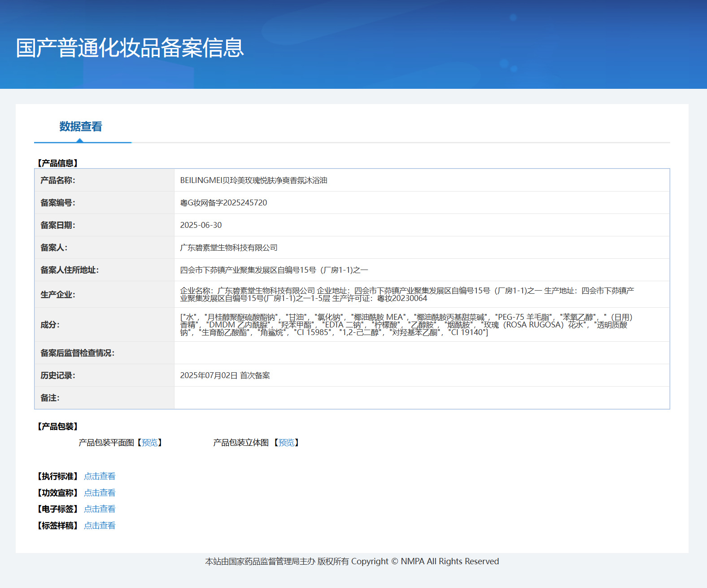The image size is (707, 588).
Task: Click filer name 广东碧素堂生物科技有限公司 in 备案人 row
Action: click(x=229, y=248)
